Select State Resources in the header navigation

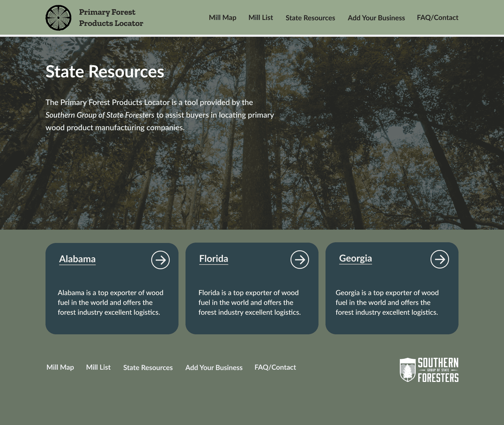coord(310,18)
